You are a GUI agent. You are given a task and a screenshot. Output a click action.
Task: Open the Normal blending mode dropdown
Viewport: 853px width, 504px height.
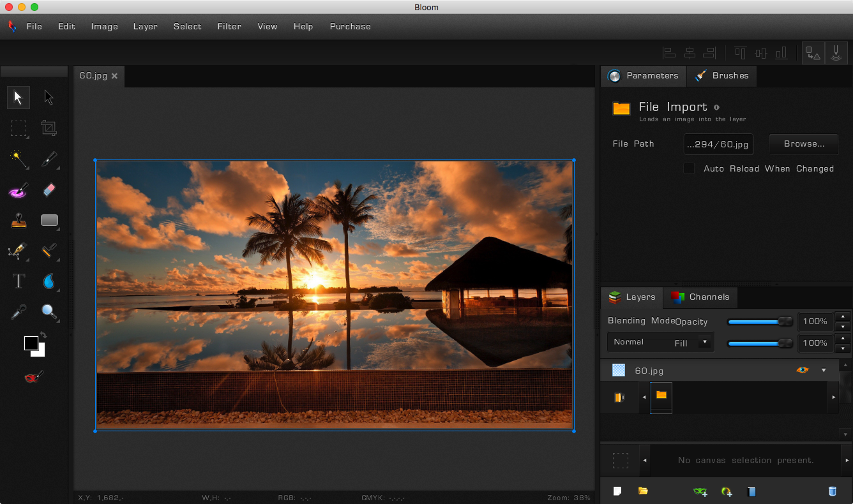pos(660,342)
